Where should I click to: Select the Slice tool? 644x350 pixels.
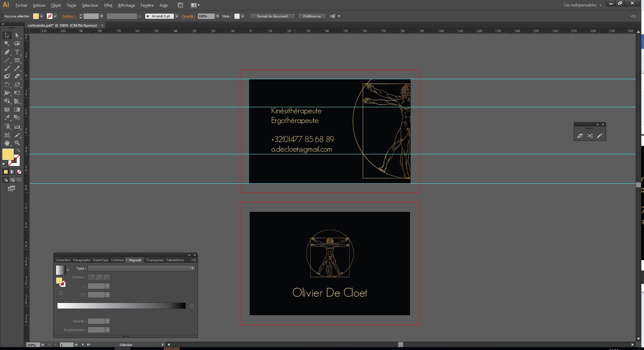[x=17, y=135]
